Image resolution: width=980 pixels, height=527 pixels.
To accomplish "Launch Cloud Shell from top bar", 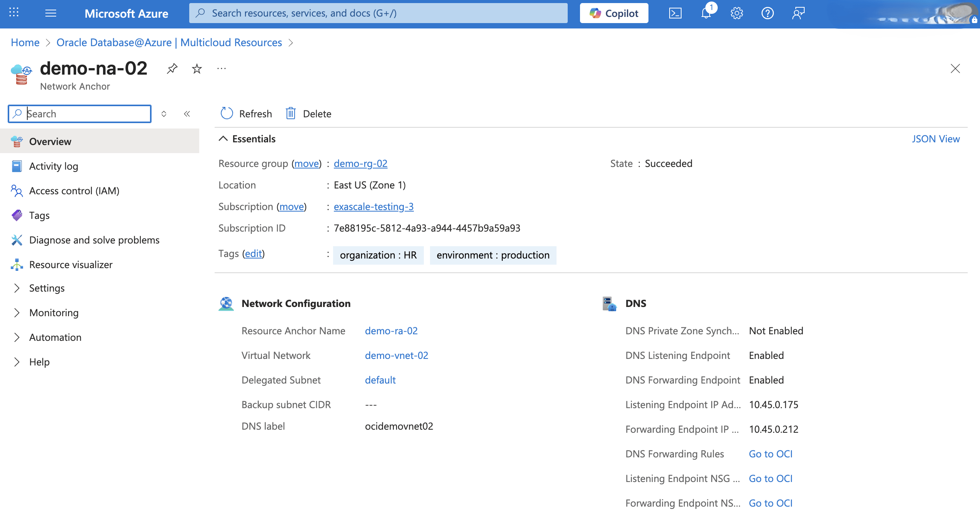I will tap(675, 13).
